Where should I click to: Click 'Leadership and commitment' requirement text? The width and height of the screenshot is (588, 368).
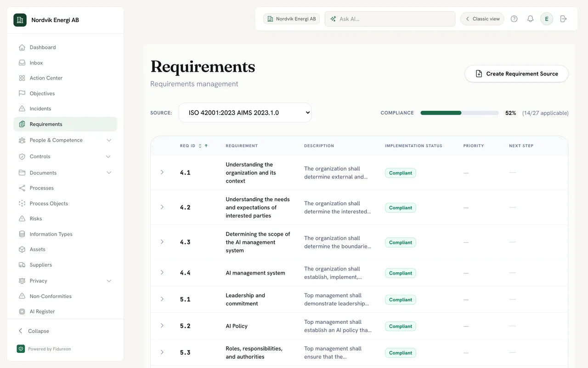click(245, 299)
